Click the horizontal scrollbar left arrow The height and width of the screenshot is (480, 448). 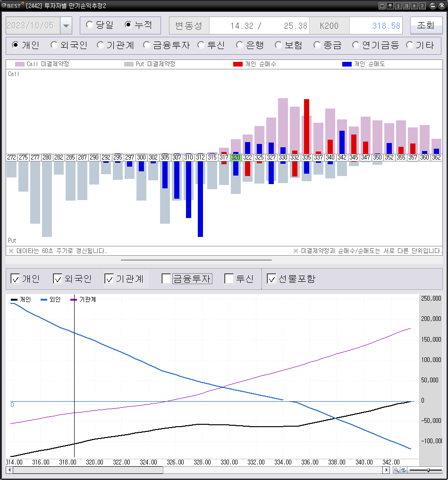(9, 470)
